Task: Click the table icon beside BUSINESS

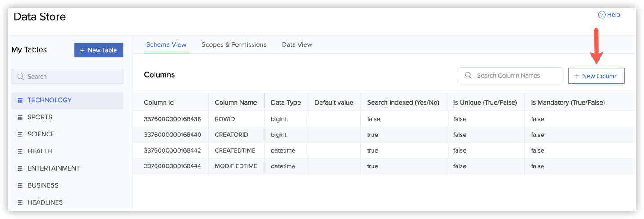Action: click(20, 186)
